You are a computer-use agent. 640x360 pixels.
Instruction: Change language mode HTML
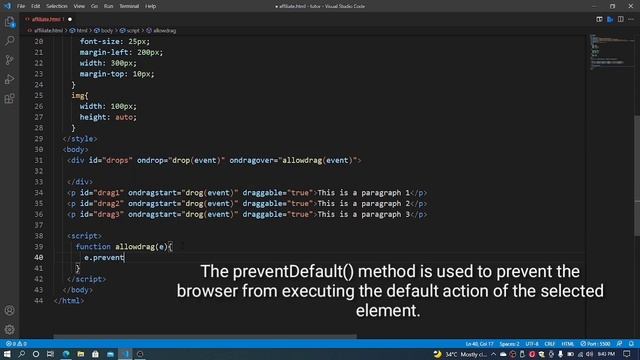(567, 344)
